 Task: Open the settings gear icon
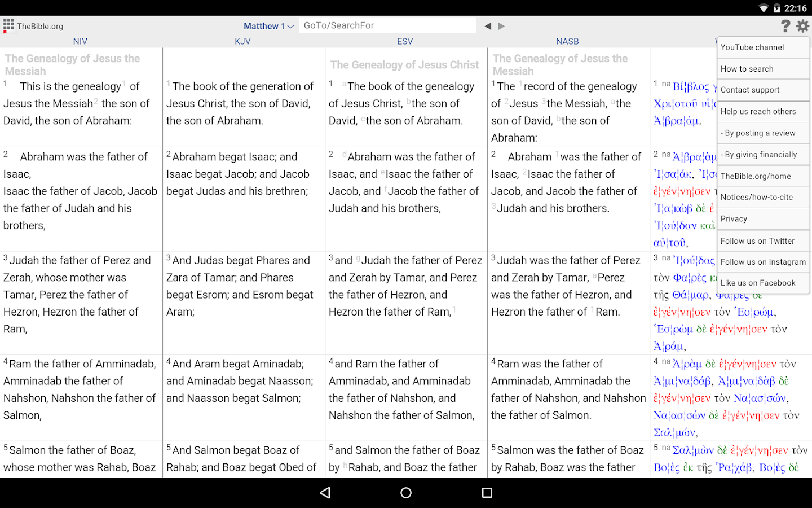pyautogui.click(x=802, y=26)
